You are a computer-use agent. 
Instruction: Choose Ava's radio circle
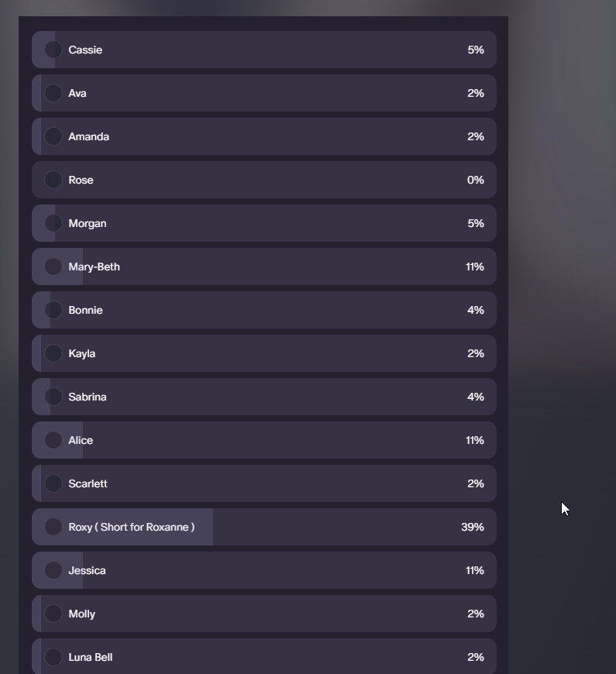coord(53,93)
